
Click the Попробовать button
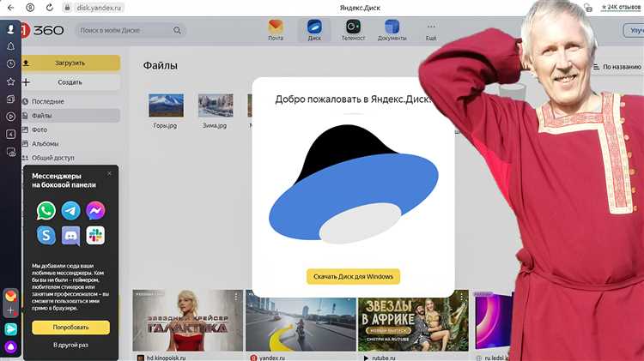pyautogui.click(x=70, y=328)
